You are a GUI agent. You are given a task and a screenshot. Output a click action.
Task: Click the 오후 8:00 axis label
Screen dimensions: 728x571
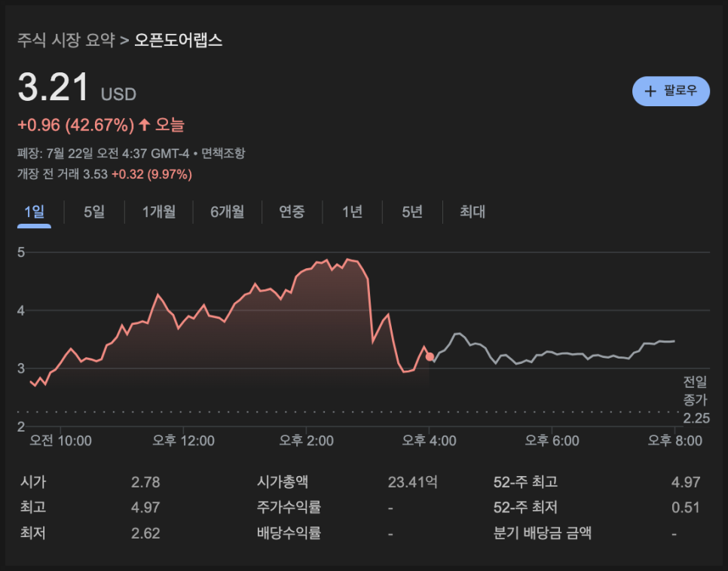point(674,441)
